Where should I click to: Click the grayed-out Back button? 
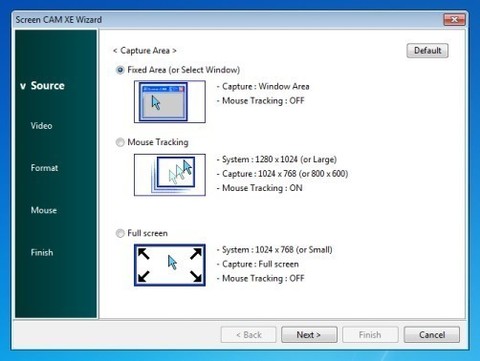pos(248,334)
